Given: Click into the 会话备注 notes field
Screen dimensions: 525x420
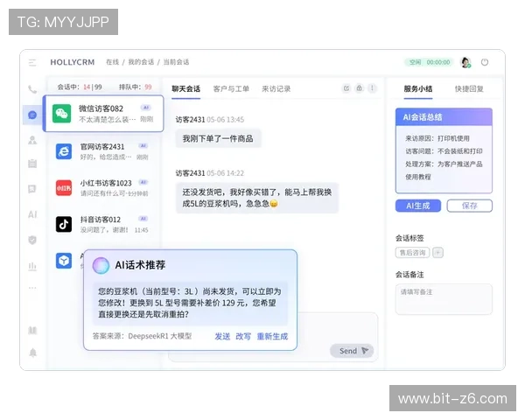Looking at the screenshot, I should coord(444,299).
